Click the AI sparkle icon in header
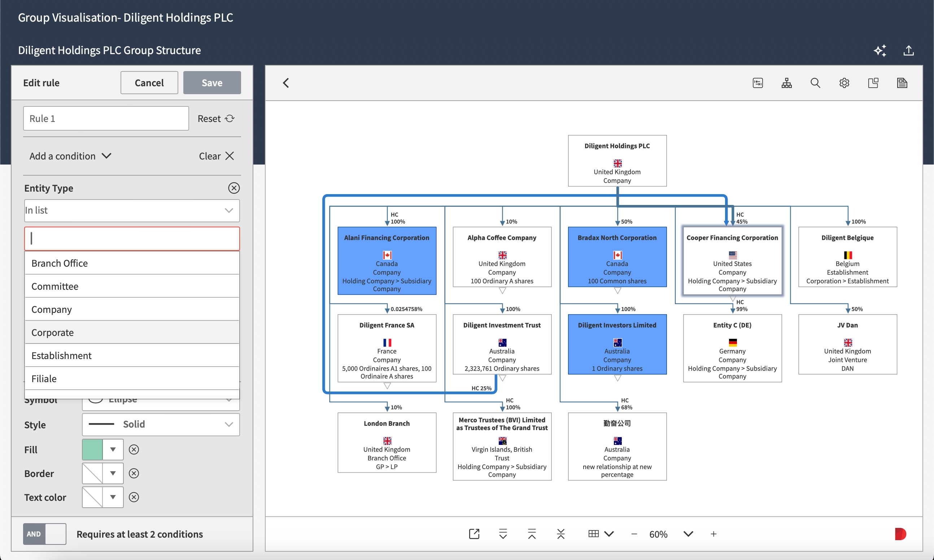The height and width of the screenshot is (560, 934). pyautogui.click(x=880, y=51)
